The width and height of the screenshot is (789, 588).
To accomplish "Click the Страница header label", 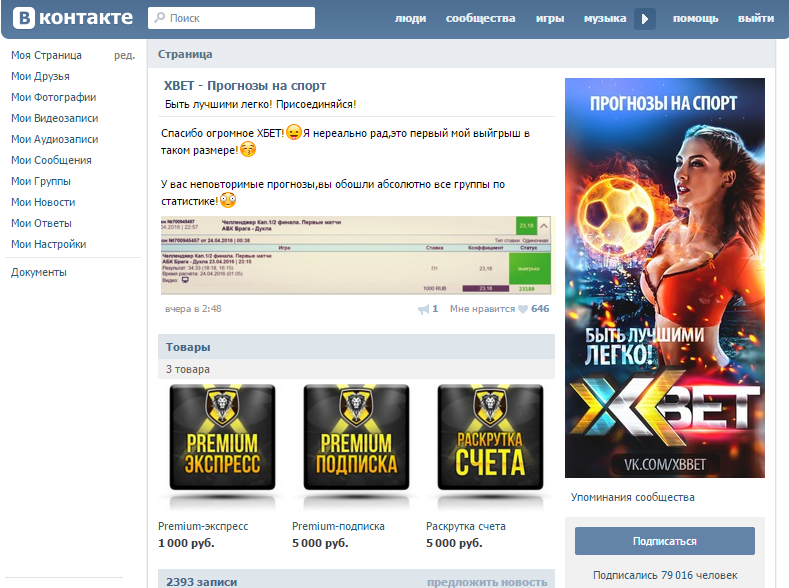I will 185,54.
